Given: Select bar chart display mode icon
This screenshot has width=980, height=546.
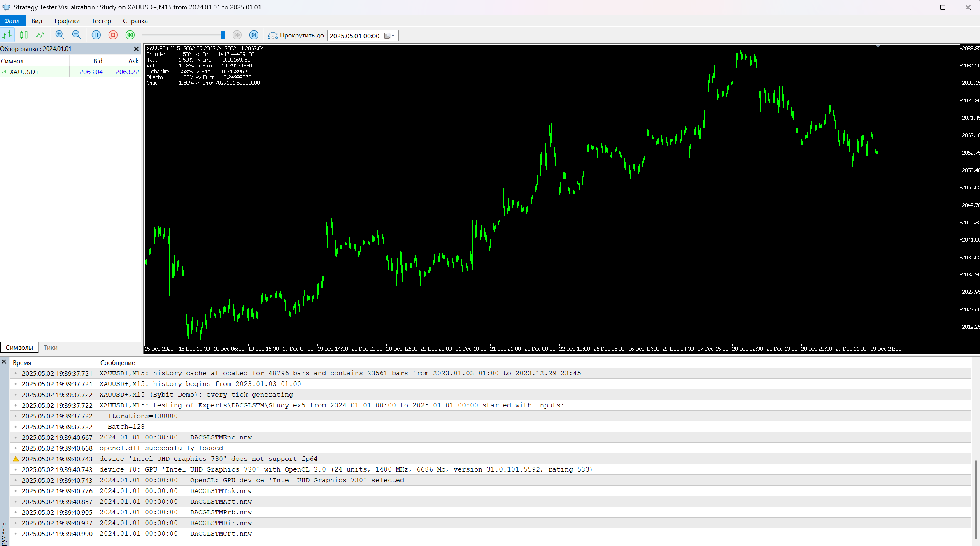Looking at the screenshot, I should 7,35.
